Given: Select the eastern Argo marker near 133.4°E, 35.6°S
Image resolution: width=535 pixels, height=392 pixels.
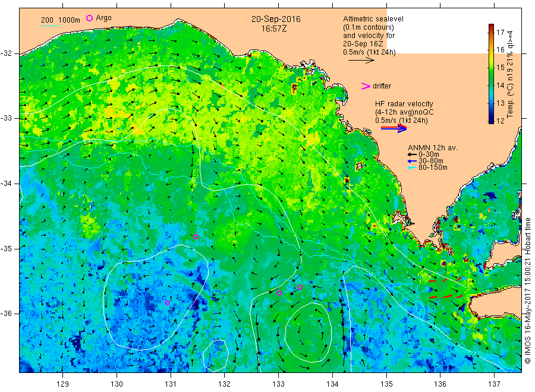Looking at the screenshot, I should 300,287.
